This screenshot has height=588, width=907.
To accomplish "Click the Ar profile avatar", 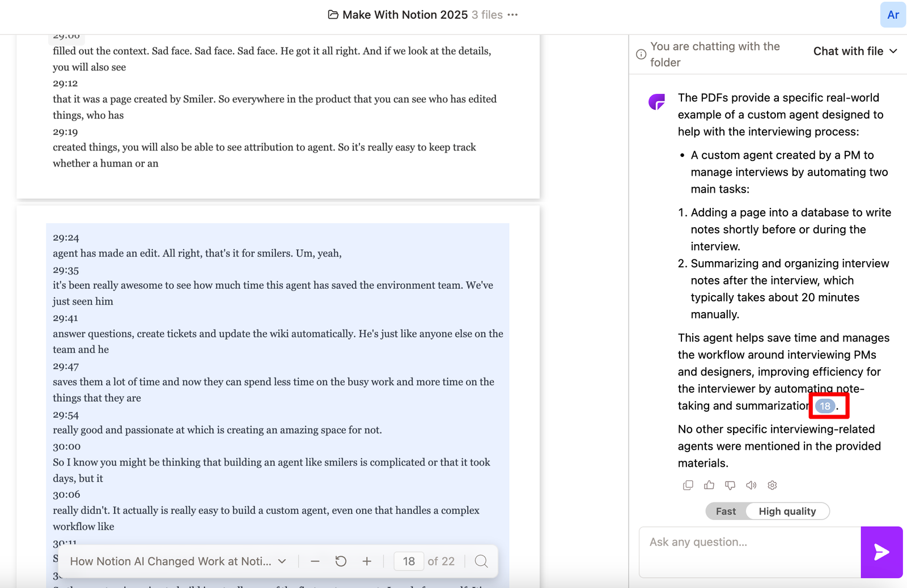I will [893, 15].
